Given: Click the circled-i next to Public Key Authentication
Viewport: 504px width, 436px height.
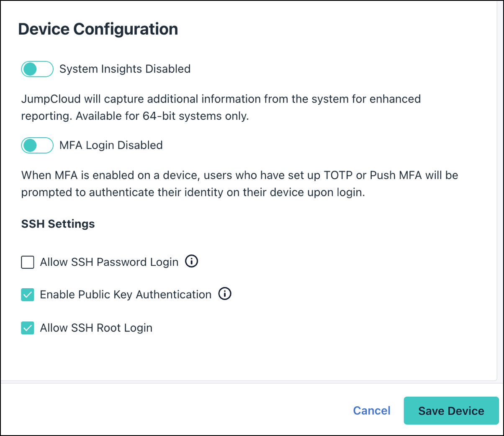Looking at the screenshot, I should point(225,294).
